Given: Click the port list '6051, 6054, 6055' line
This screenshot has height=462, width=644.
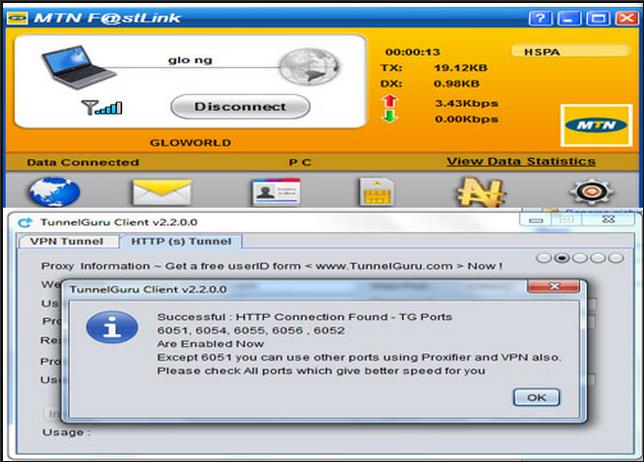Looking at the screenshot, I should [251, 330].
